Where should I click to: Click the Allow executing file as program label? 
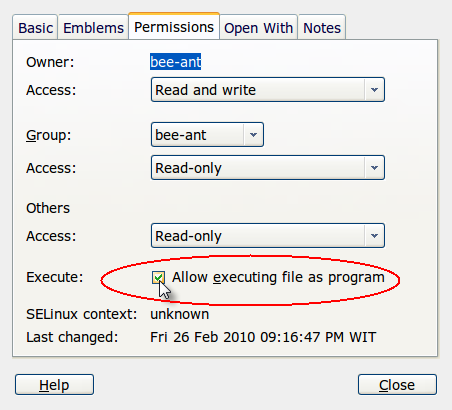pyautogui.click(x=278, y=277)
